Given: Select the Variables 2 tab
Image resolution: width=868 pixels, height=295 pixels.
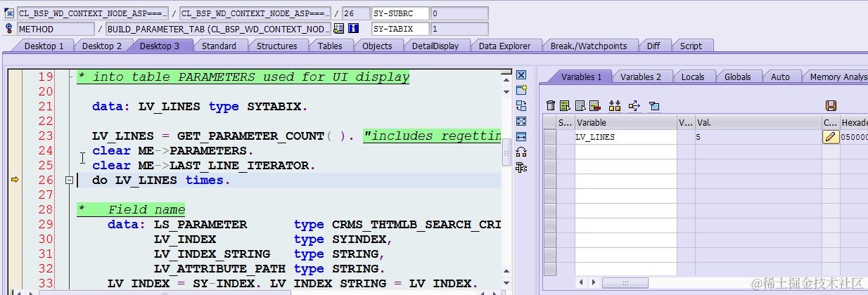Looking at the screenshot, I should pyautogui.click(x=641, y=77).
